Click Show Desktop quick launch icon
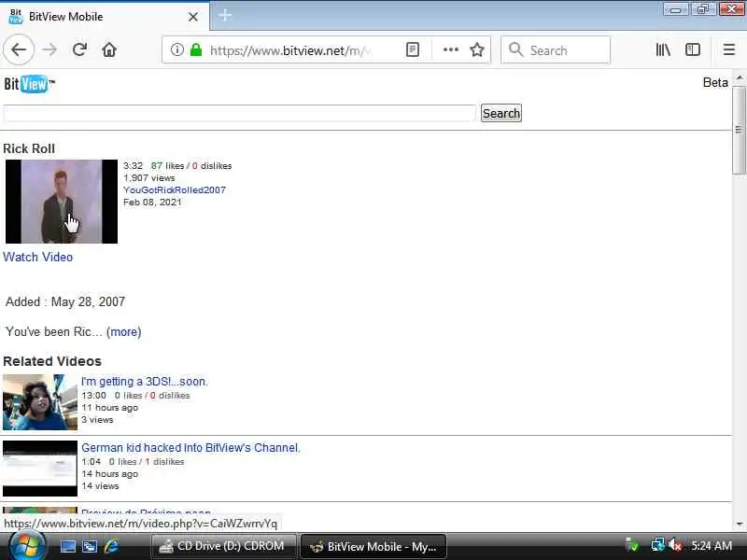This screenshot has height=560, width=747. pos(67,546)
